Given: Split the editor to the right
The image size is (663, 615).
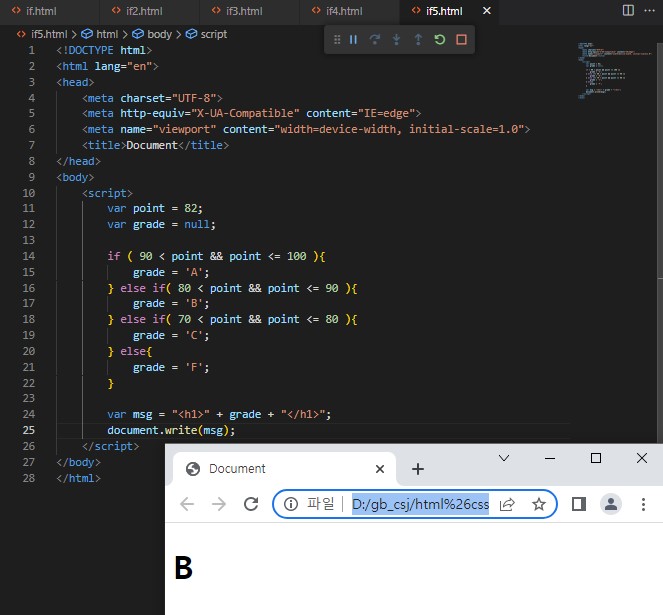Looking at the screenshot, I should pyautogui.click(x=628, y=11).
